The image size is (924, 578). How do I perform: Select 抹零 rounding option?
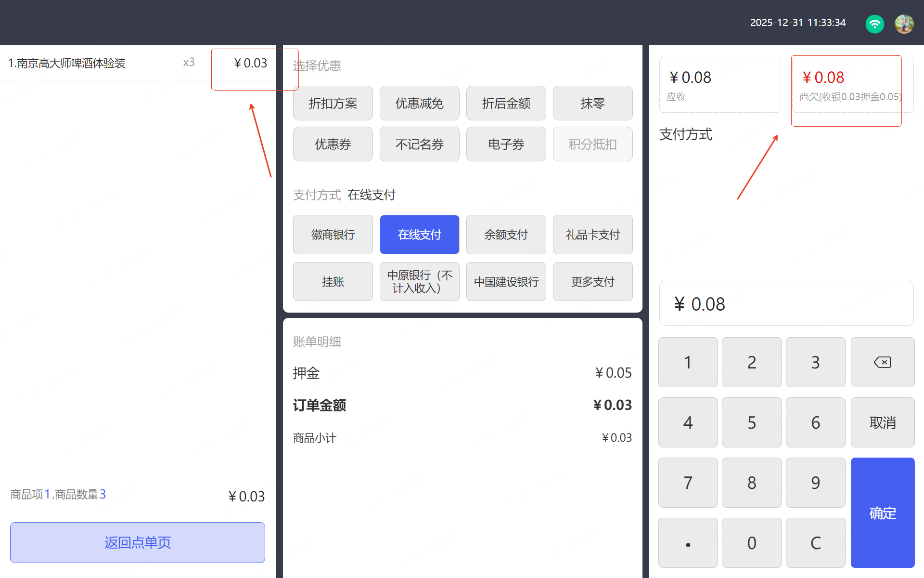592,103
